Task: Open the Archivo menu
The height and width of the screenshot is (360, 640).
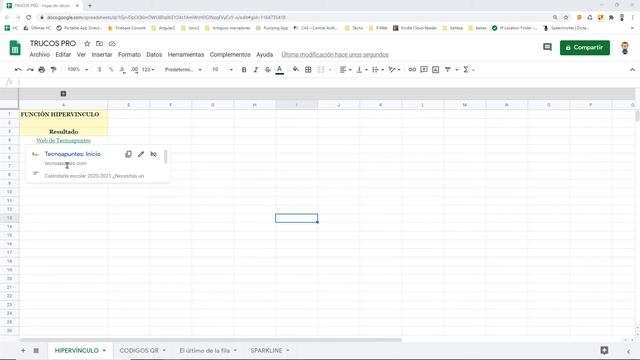Action: click(x=40, y=54)
